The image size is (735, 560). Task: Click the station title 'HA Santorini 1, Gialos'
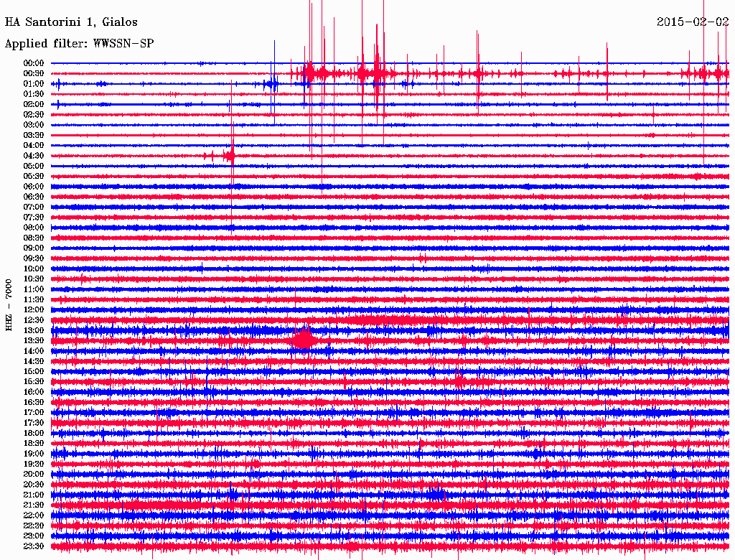(x=71, y=22)
